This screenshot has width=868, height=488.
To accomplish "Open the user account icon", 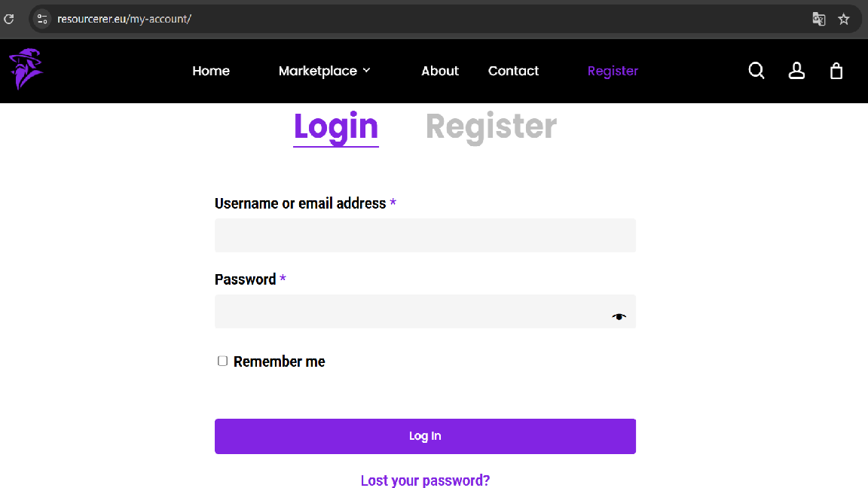I will point(796,71).
